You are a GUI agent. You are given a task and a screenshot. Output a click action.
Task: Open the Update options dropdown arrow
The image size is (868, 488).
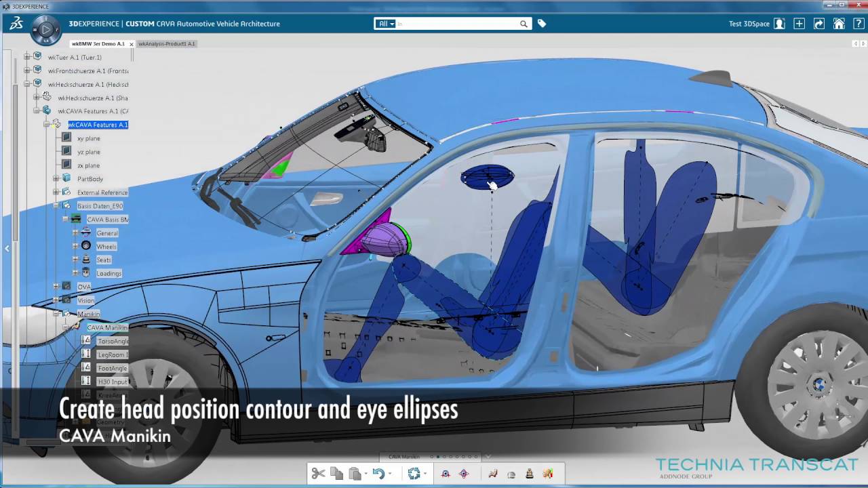[x=425, y=474]
